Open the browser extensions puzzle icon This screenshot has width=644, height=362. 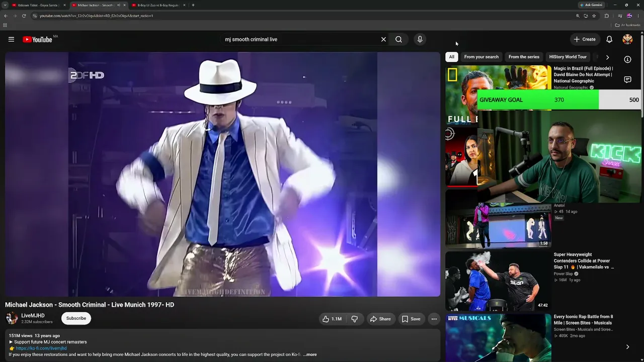point(607,16)
